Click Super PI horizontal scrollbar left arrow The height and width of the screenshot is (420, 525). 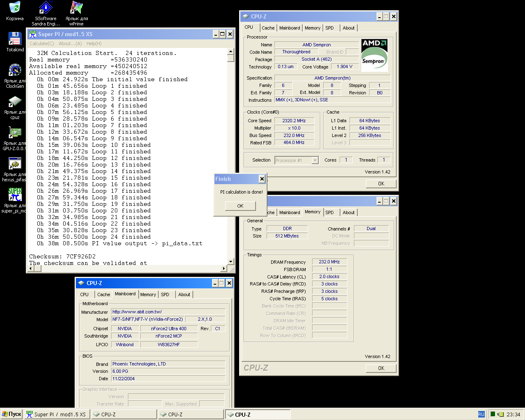tap(31, 269)
